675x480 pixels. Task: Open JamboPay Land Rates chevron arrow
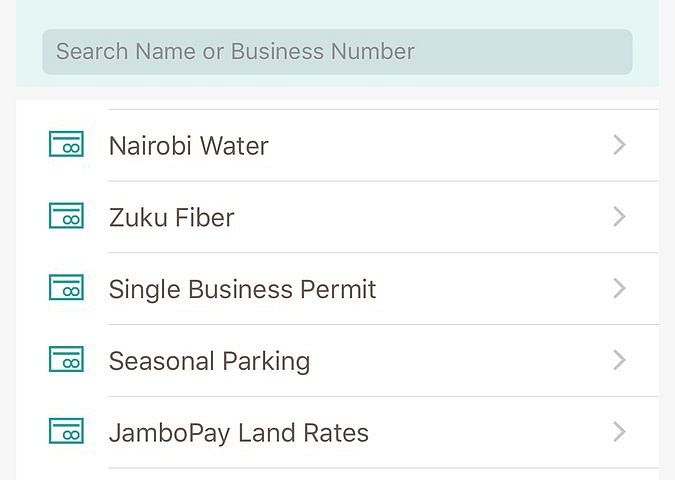(619, 432)
